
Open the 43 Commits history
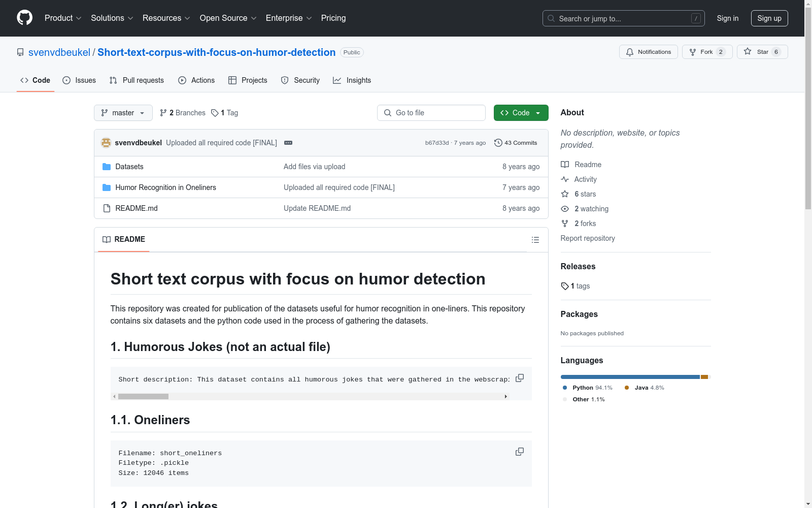pos(516,143)
